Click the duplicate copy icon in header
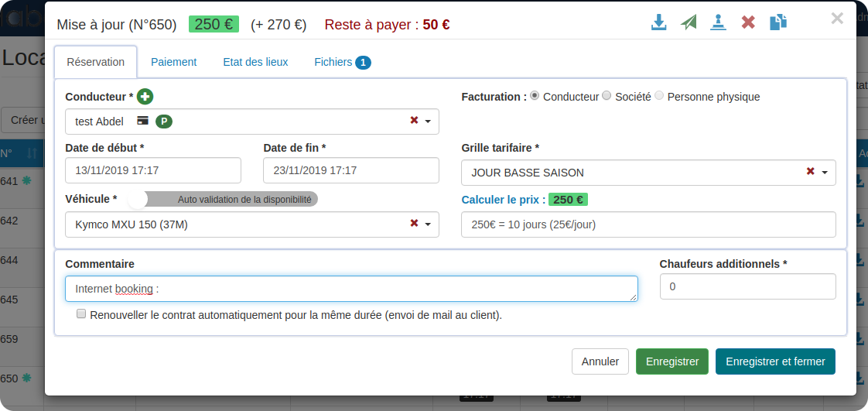 pyautogui.click(x=777, y=22)
